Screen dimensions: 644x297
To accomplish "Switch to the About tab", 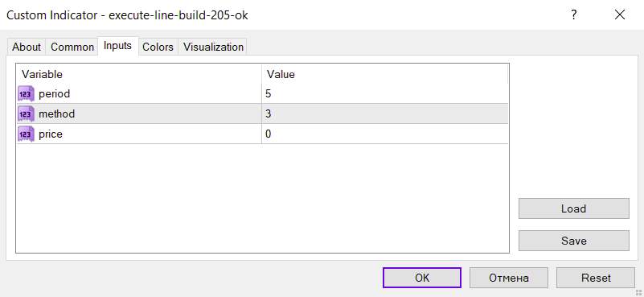I will pyautogui.click(x=27, y=47).
